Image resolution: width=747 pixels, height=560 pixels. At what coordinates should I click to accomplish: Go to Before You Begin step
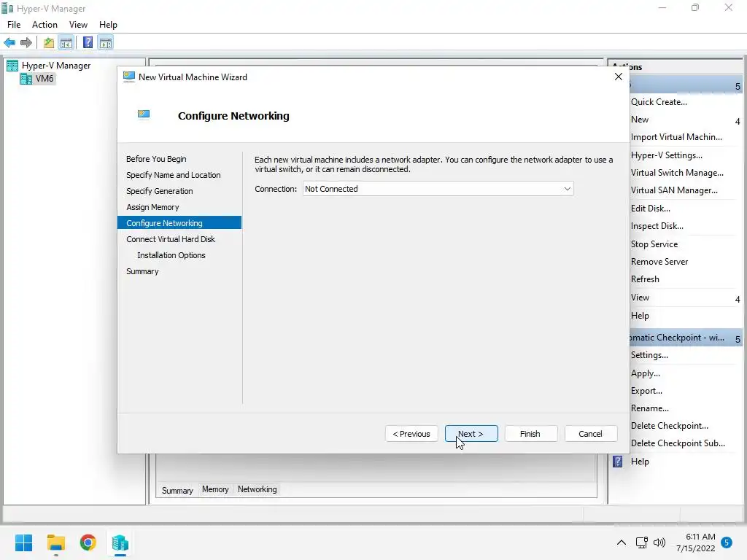pos(156,159)
